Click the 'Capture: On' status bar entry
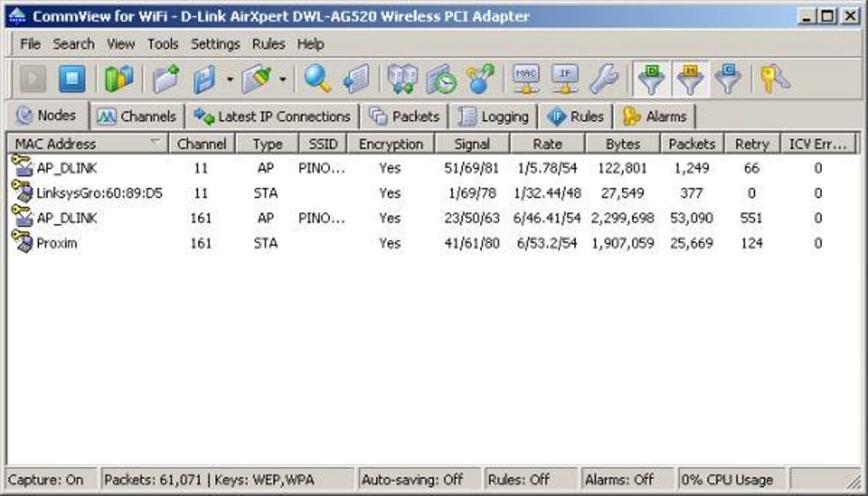 51,479
